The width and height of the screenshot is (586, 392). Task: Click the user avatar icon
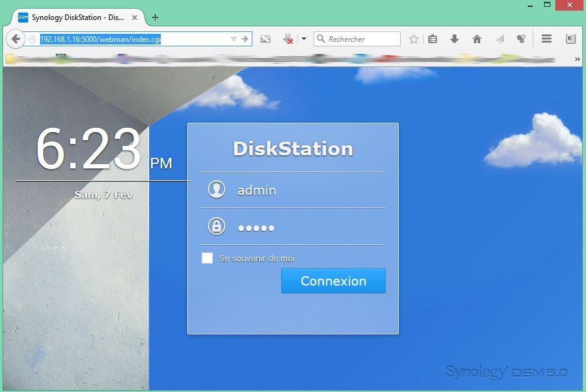click(217, 189)
